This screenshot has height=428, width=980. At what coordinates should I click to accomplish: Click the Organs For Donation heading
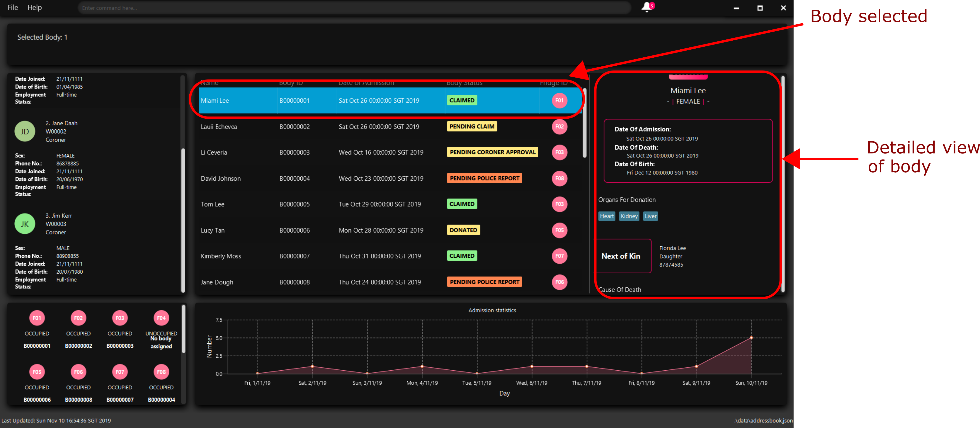point(627,199)
